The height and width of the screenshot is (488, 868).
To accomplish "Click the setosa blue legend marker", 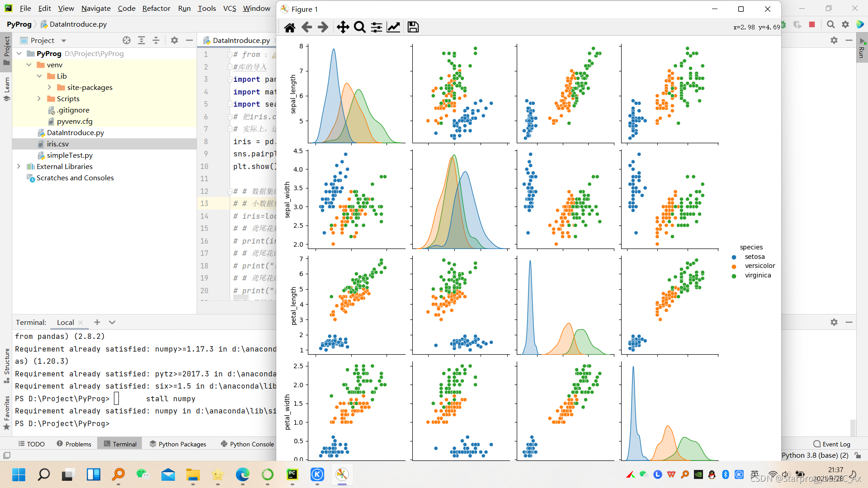I will coord(734,257).
